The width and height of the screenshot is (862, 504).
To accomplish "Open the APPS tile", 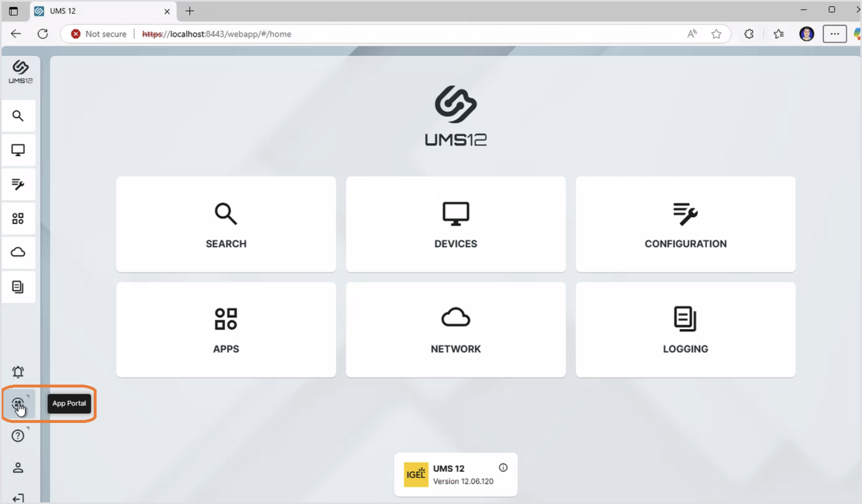I will 226,330.
